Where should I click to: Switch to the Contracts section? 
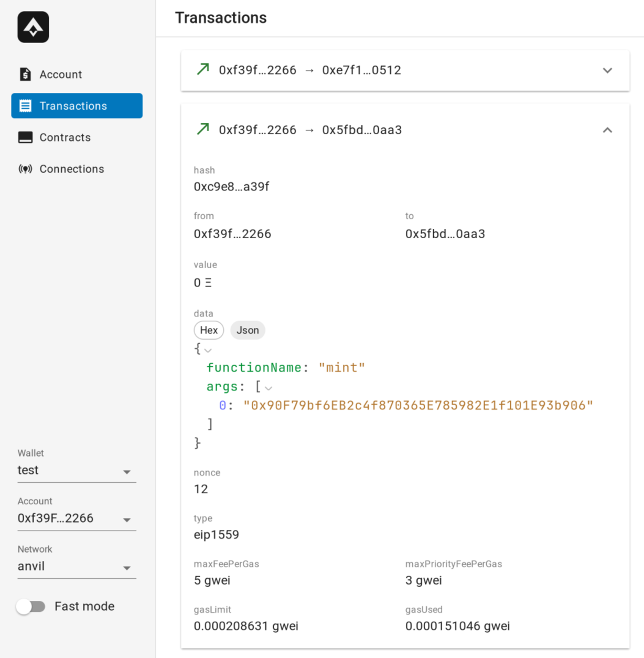pos(65,137)
